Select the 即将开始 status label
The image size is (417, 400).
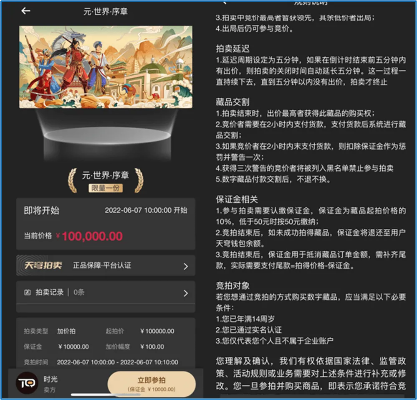pos(41,210)
